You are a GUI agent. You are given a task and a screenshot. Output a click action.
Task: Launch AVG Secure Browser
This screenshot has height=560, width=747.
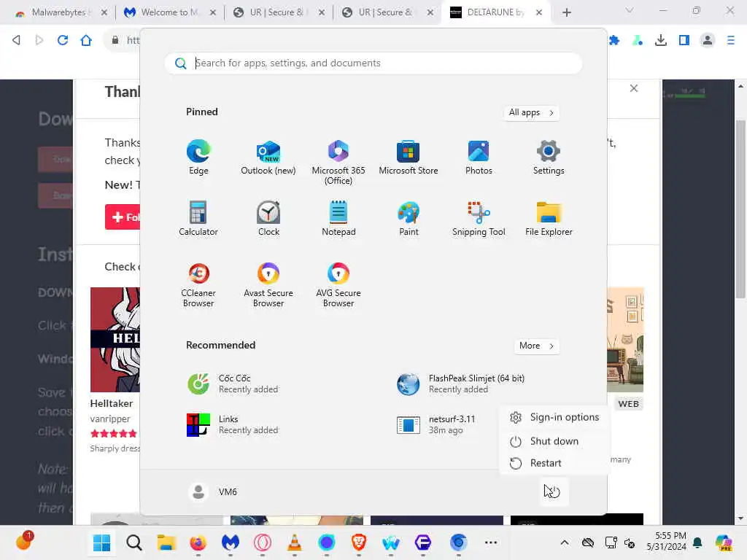pos(338,285)
